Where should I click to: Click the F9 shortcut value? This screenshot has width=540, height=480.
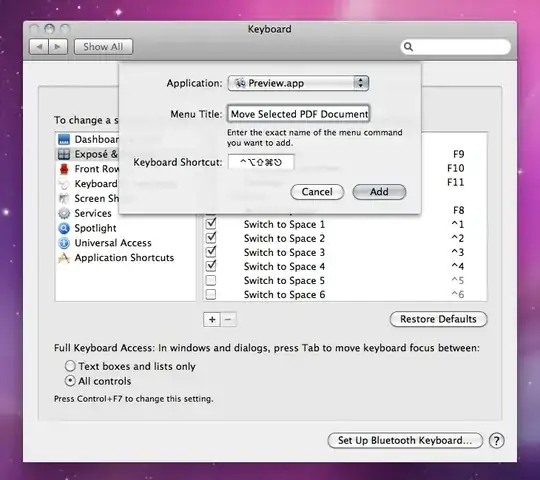(458, 154)
